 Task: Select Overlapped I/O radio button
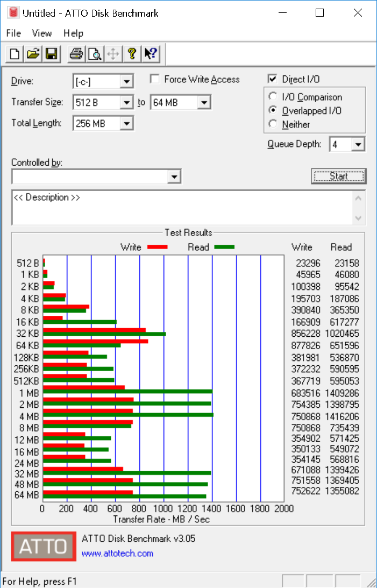click(273, 110)
